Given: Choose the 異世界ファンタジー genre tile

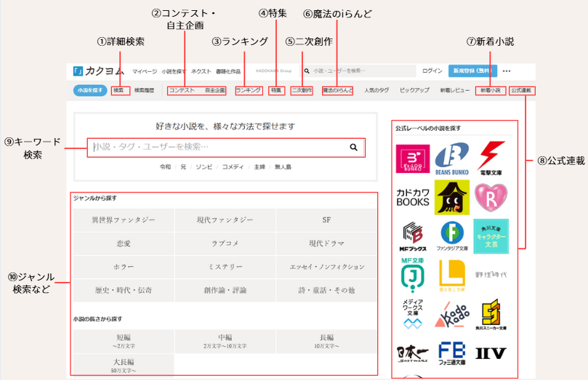Looking at the screenshot, I should 124,219.
